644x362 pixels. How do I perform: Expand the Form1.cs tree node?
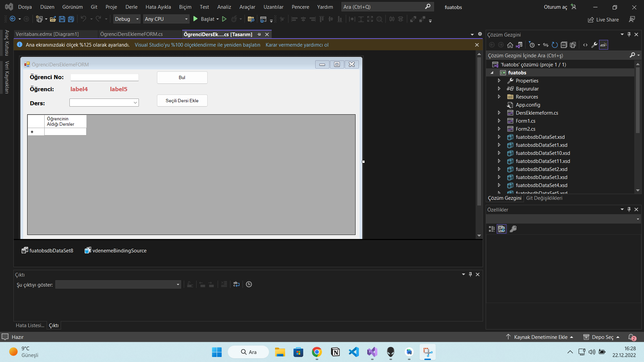pos(499,121)
